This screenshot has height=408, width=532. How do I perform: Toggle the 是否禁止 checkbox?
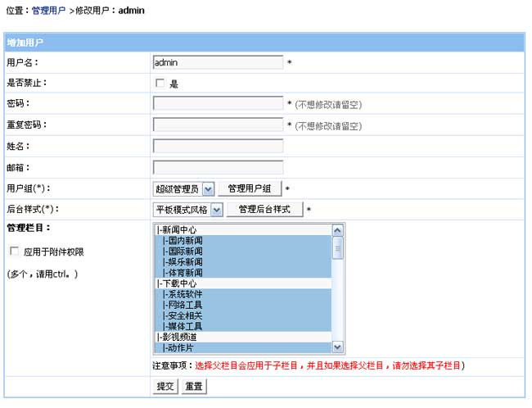(160, 84)
